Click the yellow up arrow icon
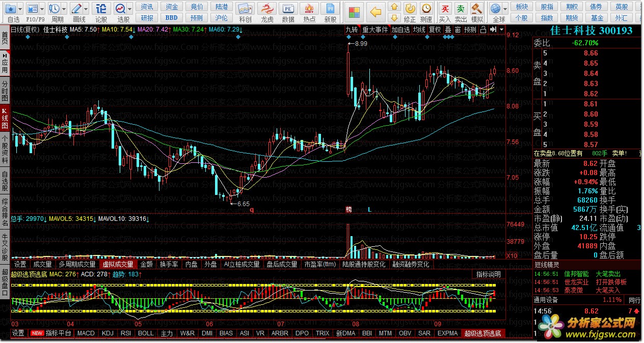644x343 pixels. (394, 7)
